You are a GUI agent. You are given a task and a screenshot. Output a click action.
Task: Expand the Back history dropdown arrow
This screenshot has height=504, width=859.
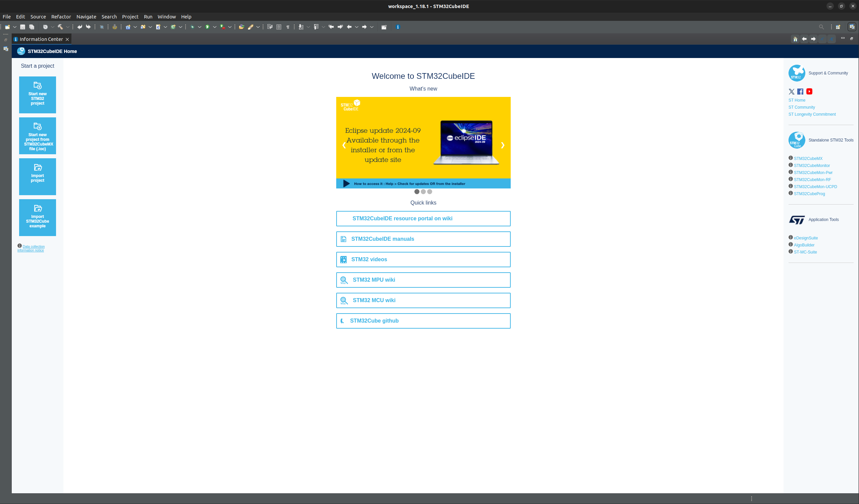[x=357, y=27]
